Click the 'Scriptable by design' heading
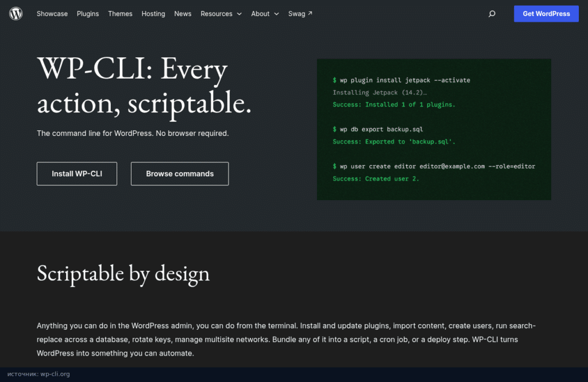 coord(123,274)
